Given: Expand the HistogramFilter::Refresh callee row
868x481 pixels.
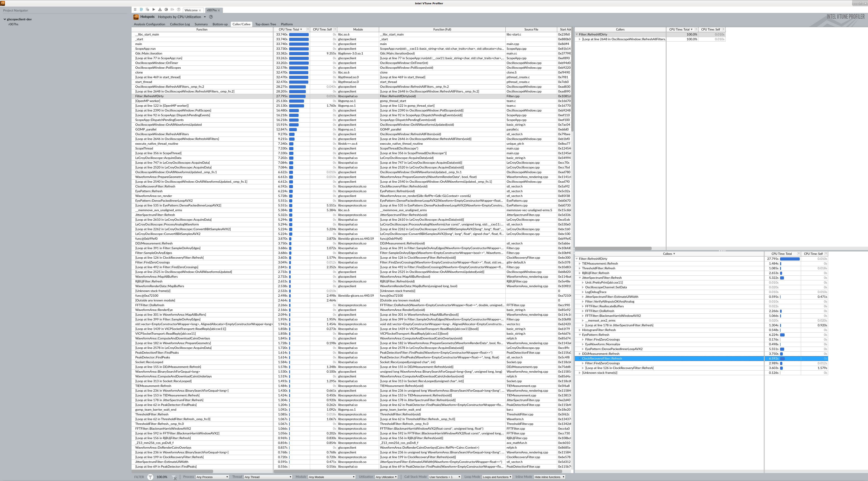Looking at the screenshot, I should (580, 330).
